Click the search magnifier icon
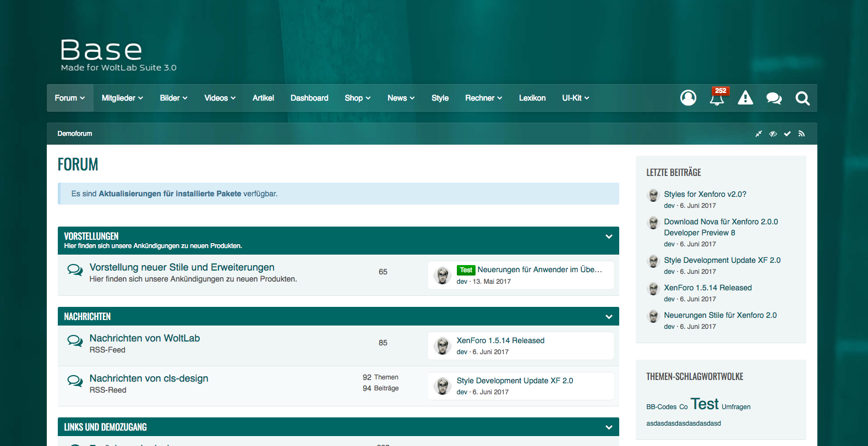868x446 pixels. [x=803, y=98]
